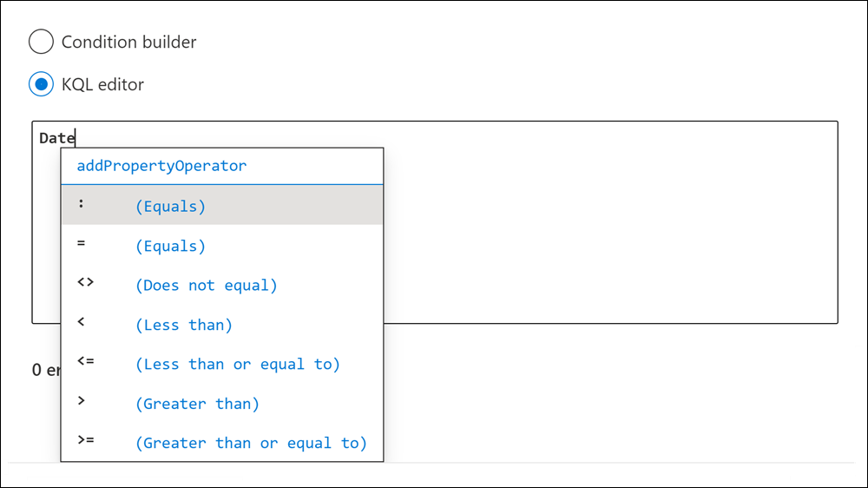Choose the highlighted colon (Equals) suggestion text

170,207
